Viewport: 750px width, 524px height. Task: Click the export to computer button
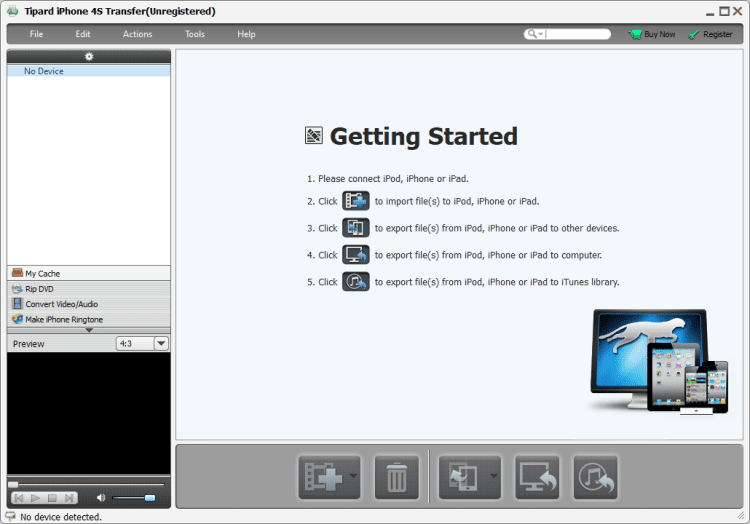(537, 477)
